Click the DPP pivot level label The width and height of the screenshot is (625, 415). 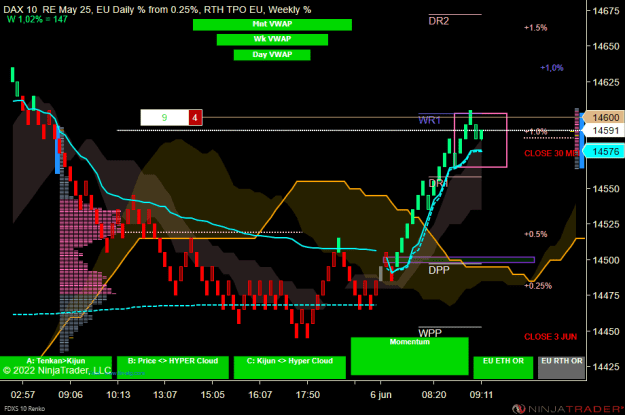[439, 270]
